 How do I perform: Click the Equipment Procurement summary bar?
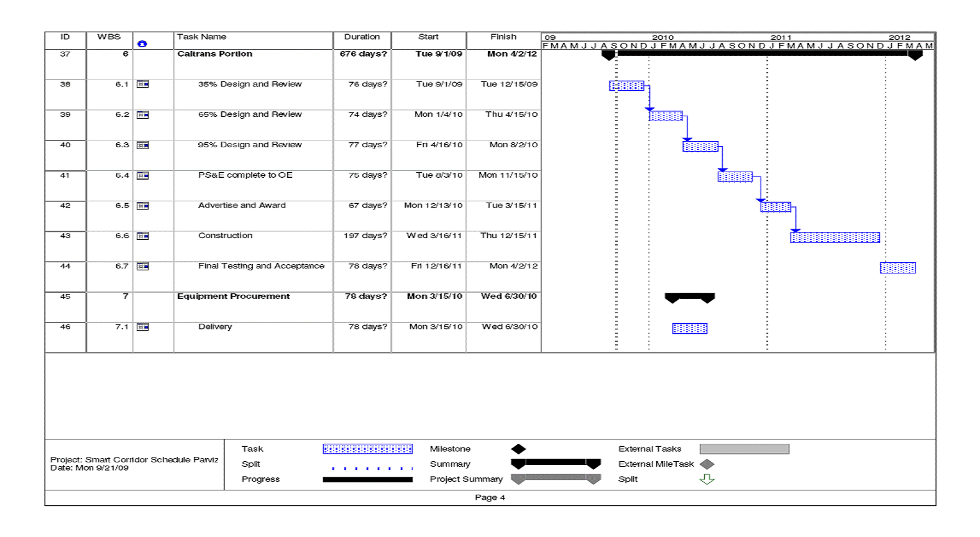pyautogui.click(x=690, y=297)
